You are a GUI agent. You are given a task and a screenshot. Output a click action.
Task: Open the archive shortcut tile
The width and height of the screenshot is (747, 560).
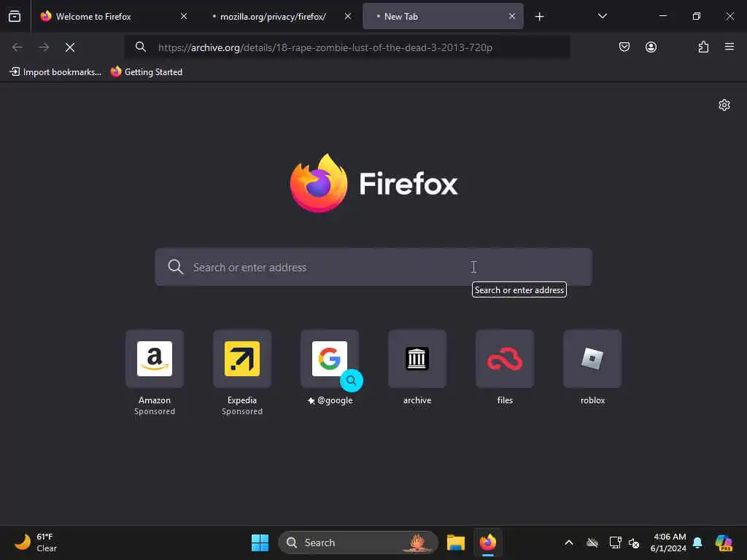click(417, 368)
